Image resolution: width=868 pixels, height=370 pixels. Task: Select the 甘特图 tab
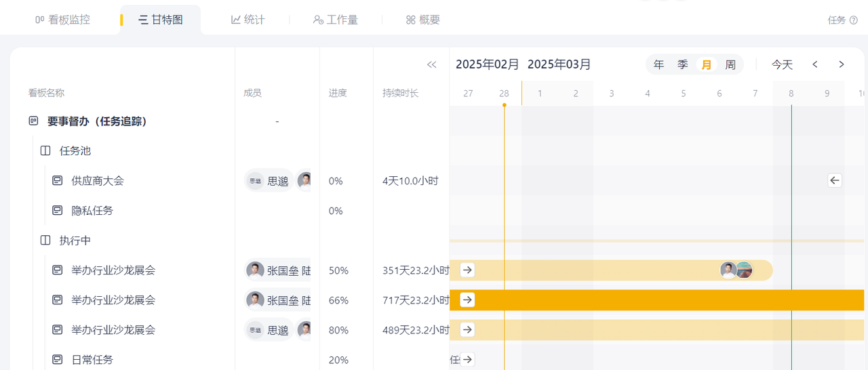(x=161, y=20)
